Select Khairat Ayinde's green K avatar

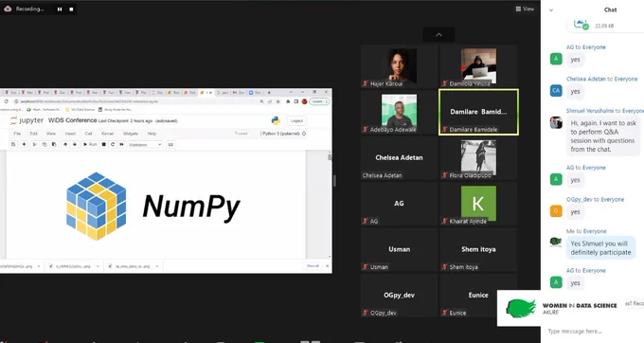(x=478, y=203)
